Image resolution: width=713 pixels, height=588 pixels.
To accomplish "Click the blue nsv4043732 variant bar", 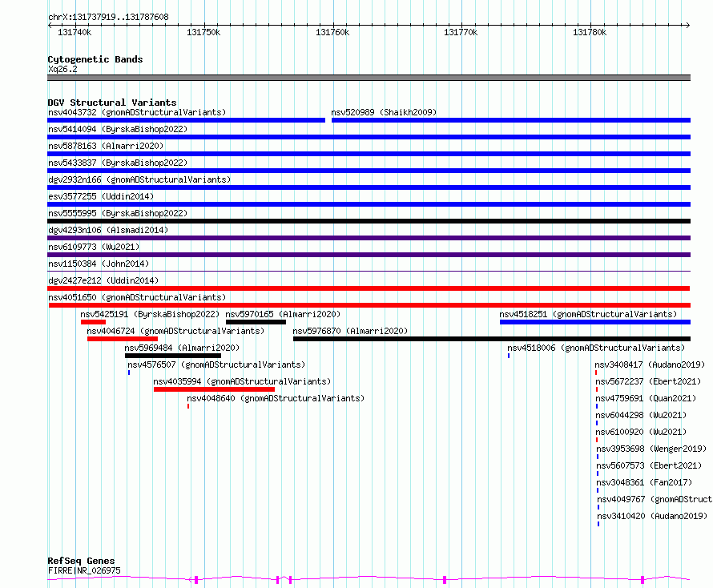I will (187, 120).
